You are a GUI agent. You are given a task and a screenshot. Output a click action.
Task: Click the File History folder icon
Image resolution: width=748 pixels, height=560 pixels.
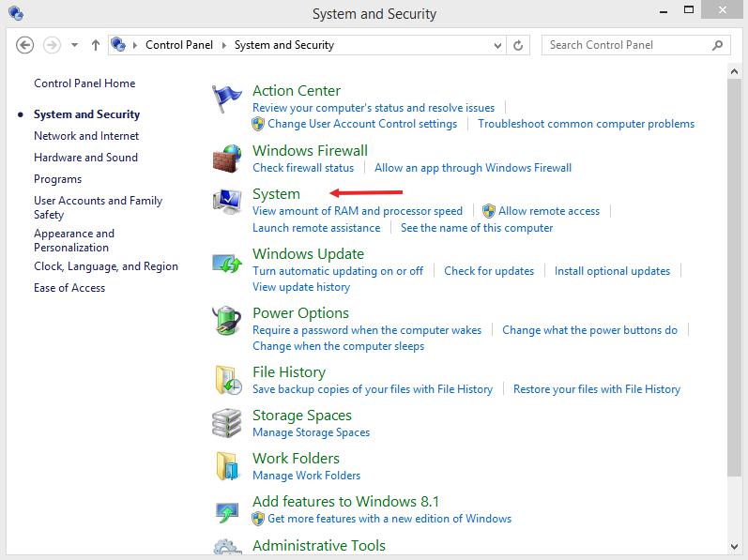click(x=227, y=380)
